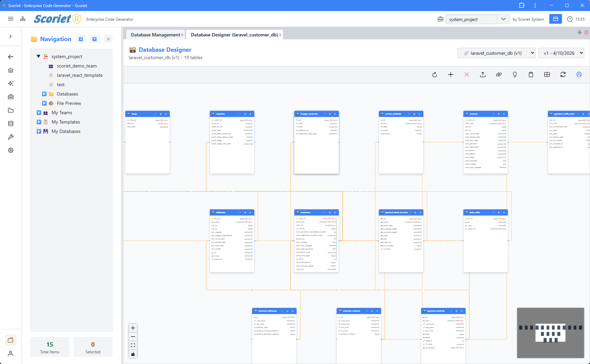Toggle the canvas lock padlock button
This screenshot has height=364, width=590.
tap(133, 354)
